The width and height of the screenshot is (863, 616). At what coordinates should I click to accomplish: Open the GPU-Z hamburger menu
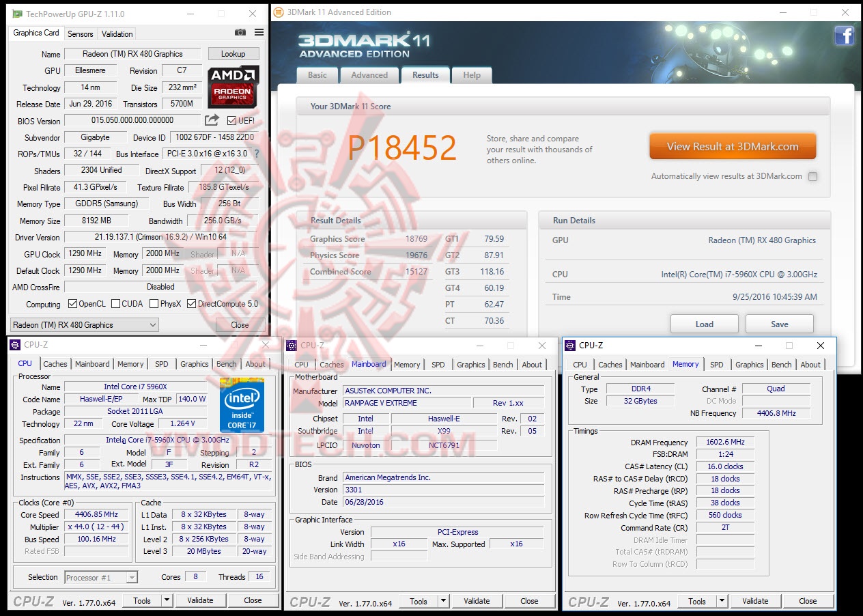257,33
